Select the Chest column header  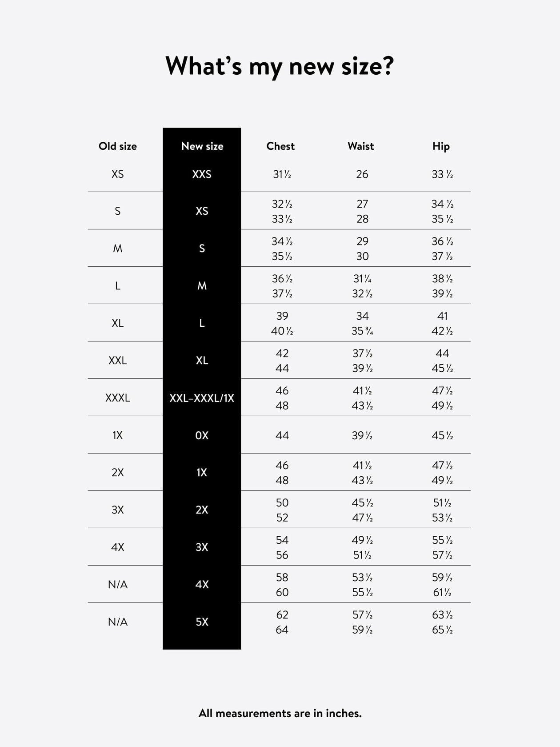280,146
